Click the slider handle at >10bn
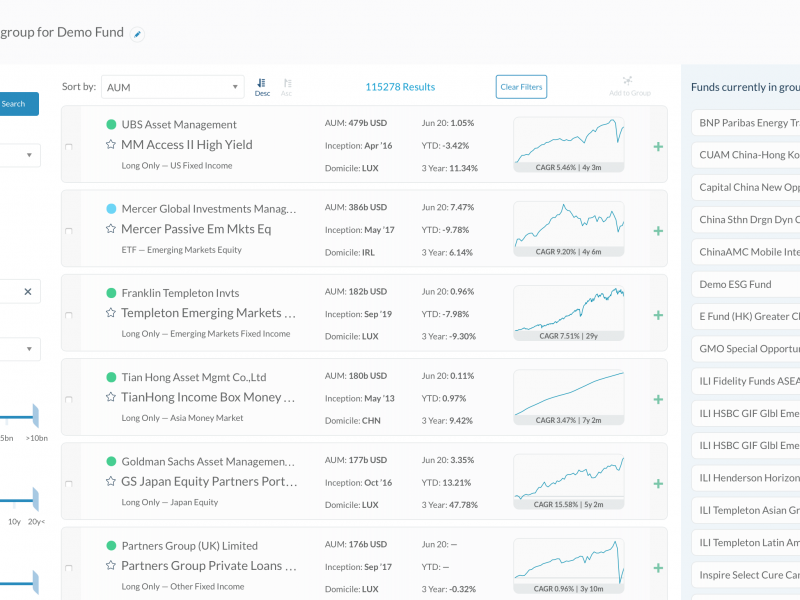The width and height of the screenshot is (800, 600). click(36, 416)
